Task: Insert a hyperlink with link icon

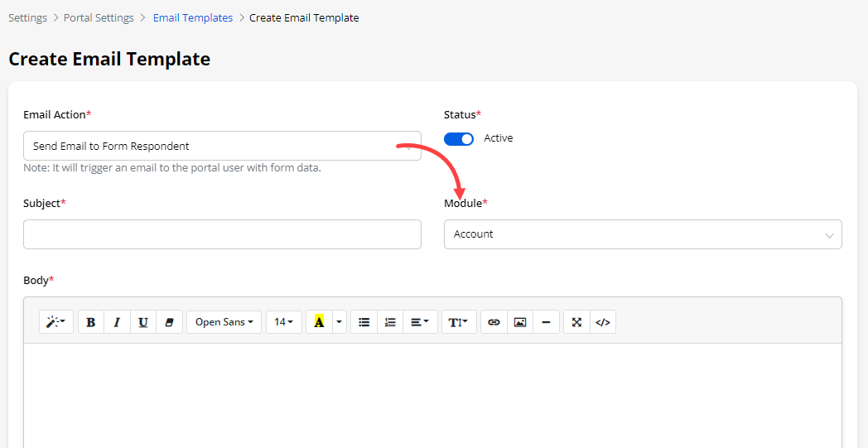Action: 494,322
